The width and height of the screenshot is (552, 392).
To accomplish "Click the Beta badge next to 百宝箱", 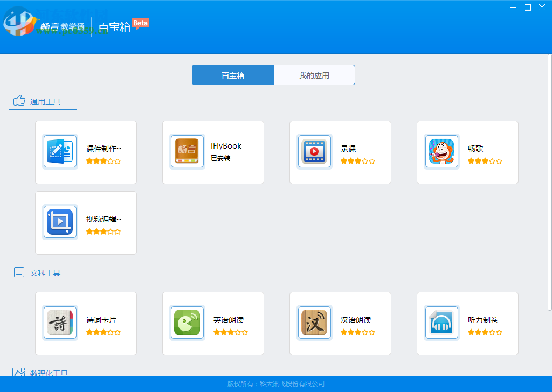I will [140, 24].
